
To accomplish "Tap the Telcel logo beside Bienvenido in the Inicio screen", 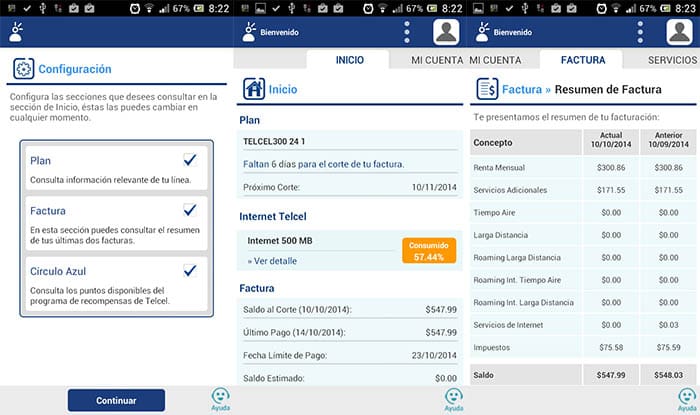I will tap(250, 32).
